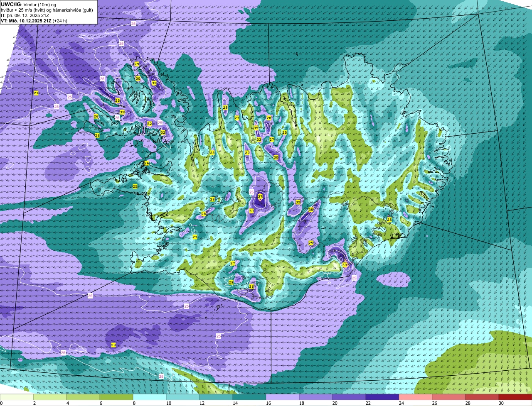This screenshot has height=406, width=532.
Task: Click the 'IT: þri. 09. 12. 2025 21Z' line
Action: [26, 15]
